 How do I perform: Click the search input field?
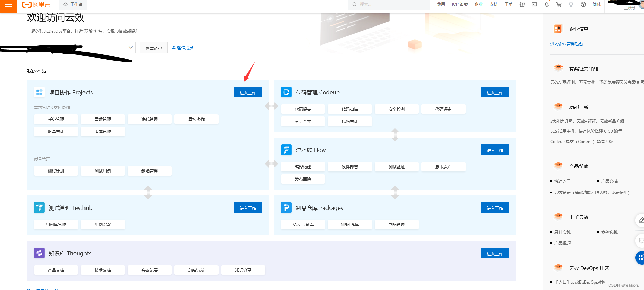(389, 4)
